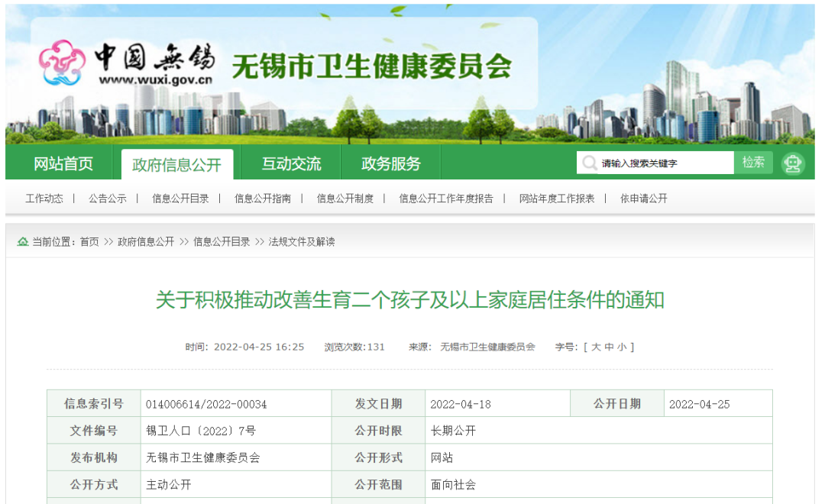Image resolution: width=825 pixels, height=504 pixels.
Task: Open 信息公开制度 from the navigation bar
Action: (346, 199)
